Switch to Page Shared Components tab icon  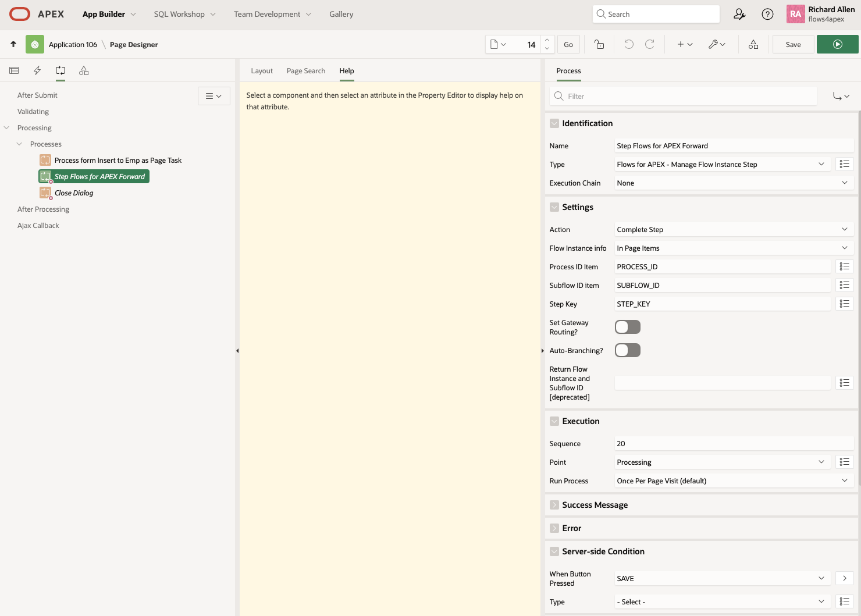click(84, 70)
